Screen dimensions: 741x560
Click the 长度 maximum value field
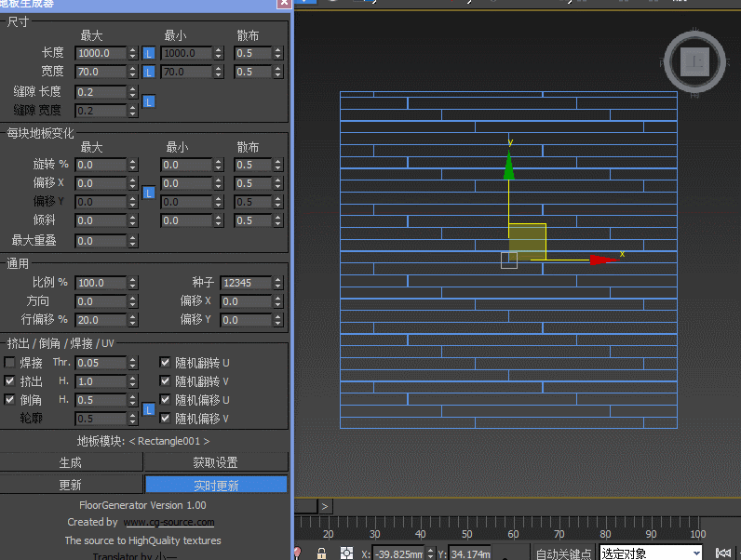(x=100, y=54)
